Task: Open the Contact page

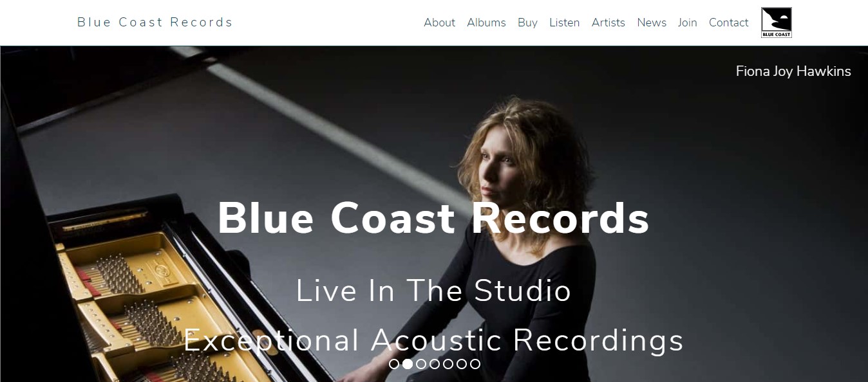Action: 728,23
